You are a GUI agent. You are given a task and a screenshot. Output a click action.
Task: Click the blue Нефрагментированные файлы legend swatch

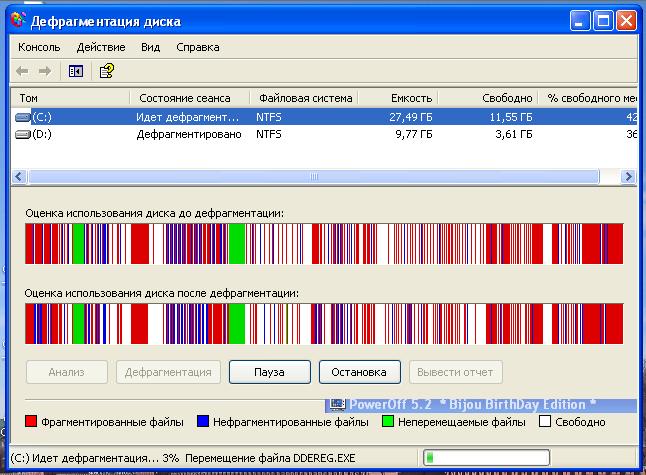[x=203, y=421]
